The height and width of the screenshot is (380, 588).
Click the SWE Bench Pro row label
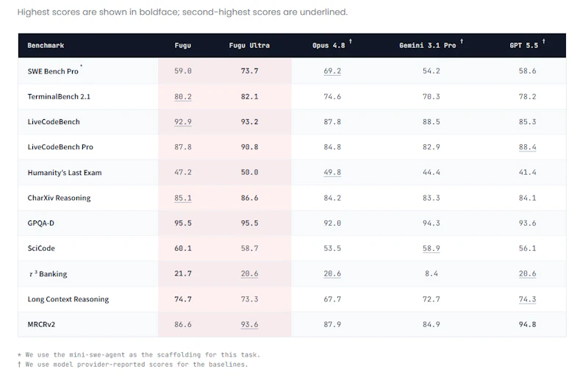pos(53,71)
